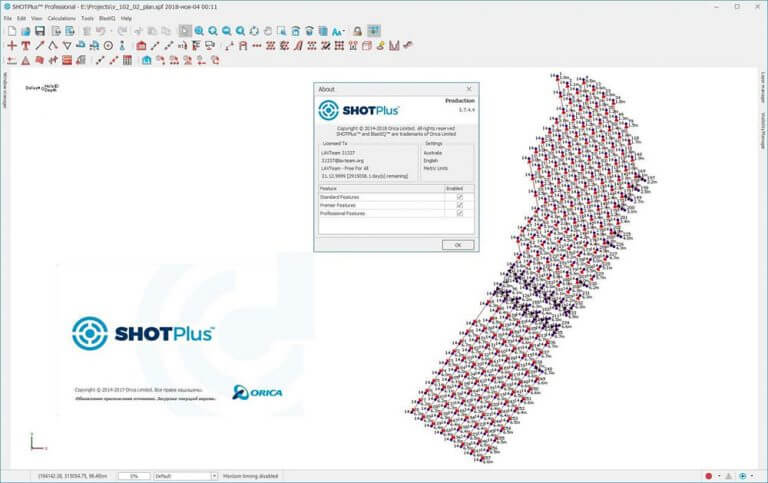
Task: Expand the arrow next to blue globe icon
Action: click(x=752, y=476)
